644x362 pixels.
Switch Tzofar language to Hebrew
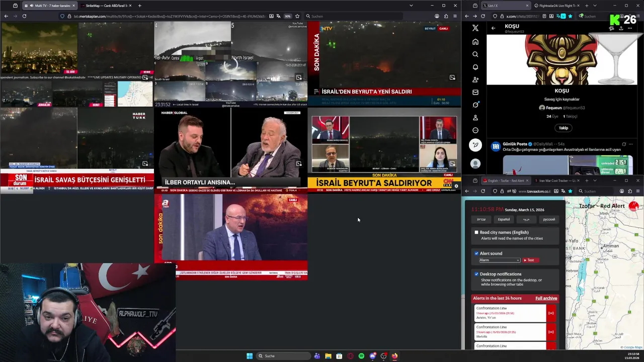click(481, 219)
